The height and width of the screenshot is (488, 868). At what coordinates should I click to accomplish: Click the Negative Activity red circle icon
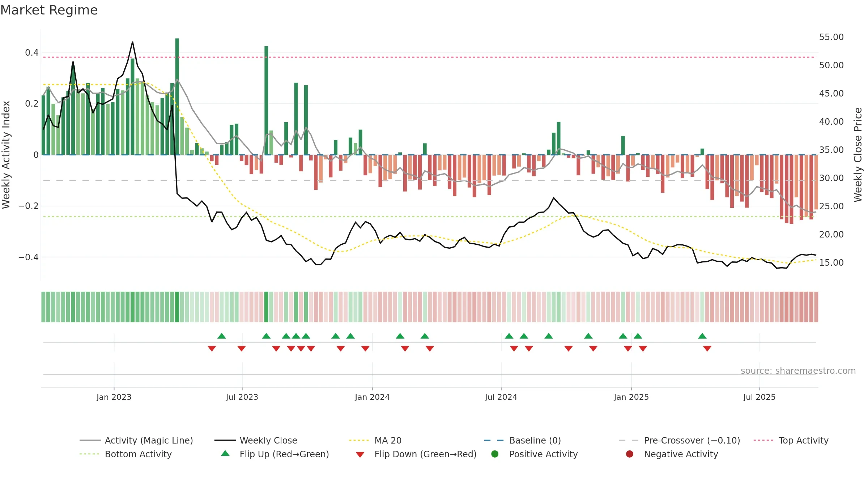pos(630,454)
